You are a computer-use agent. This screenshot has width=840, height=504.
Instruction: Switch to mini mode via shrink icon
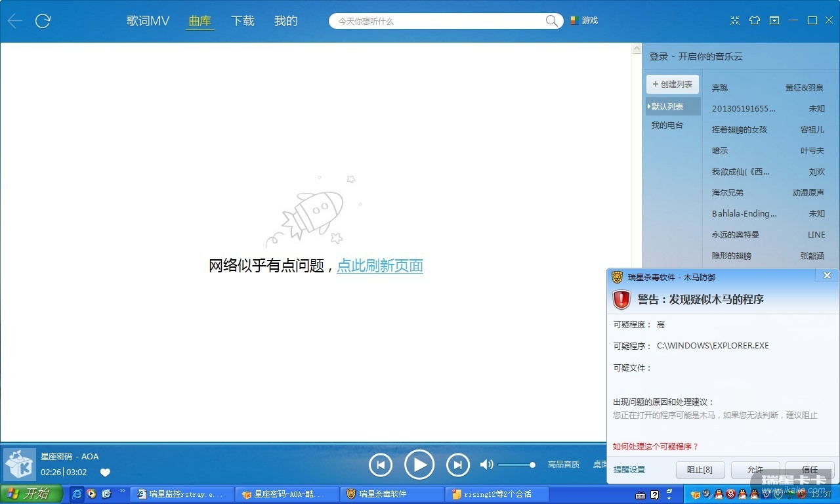tap(735, 20)
